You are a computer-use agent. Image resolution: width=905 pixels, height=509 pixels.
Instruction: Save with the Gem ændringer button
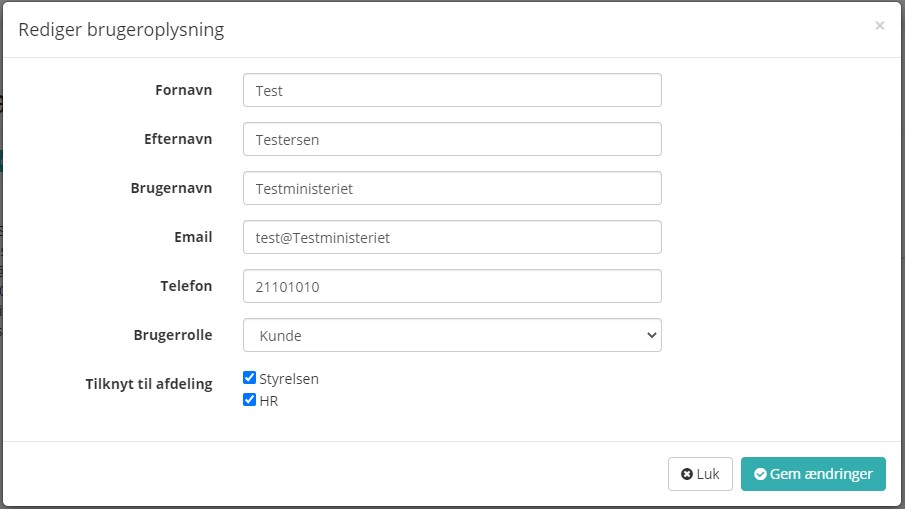coord(813,474)
